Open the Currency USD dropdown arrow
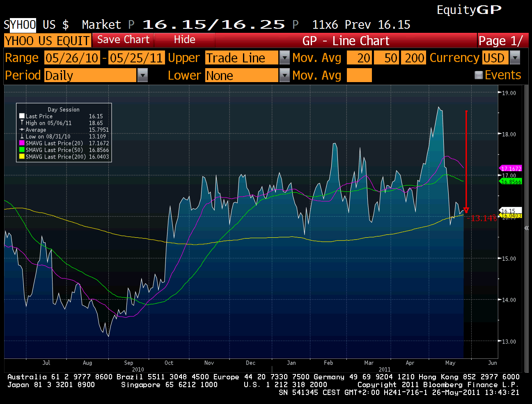The width and height of the screenshot is (532, 404). click(x=515, y=58)
